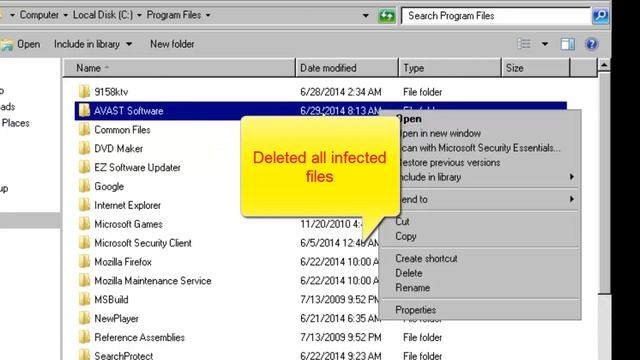Click the 9158ktv folder icon

click(84, 91)
